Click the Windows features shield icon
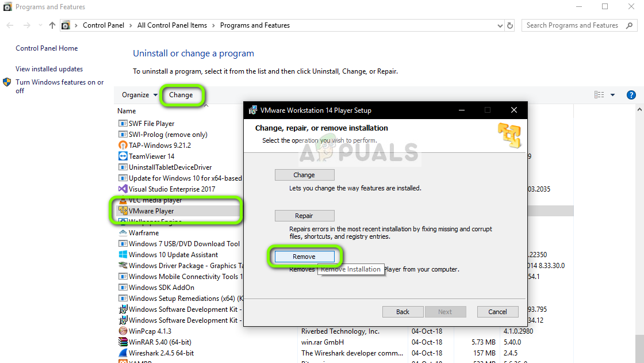Screen dimensions: 644x363 pyautogui.click(x=7, y=82)
